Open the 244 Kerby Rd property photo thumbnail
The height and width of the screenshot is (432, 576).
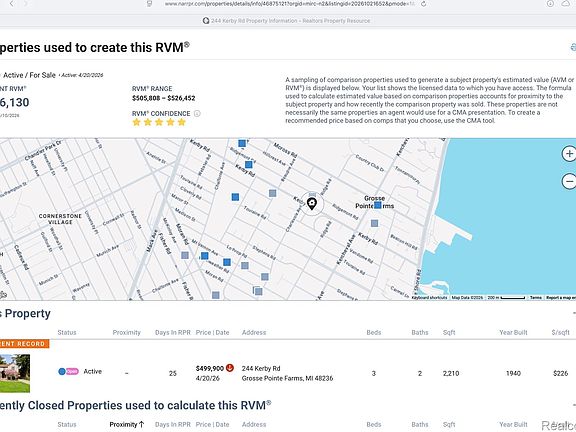[x=15, y=373]
